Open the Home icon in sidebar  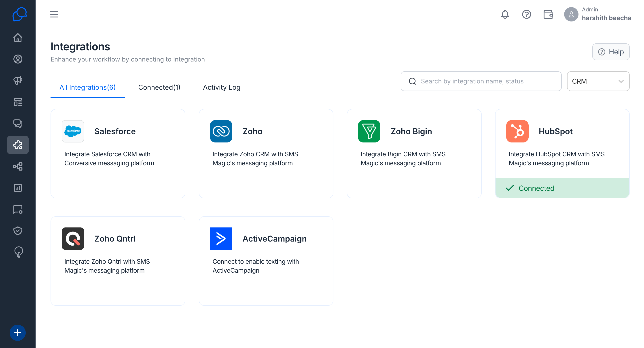pyautogui.click(x=18, y=38)
